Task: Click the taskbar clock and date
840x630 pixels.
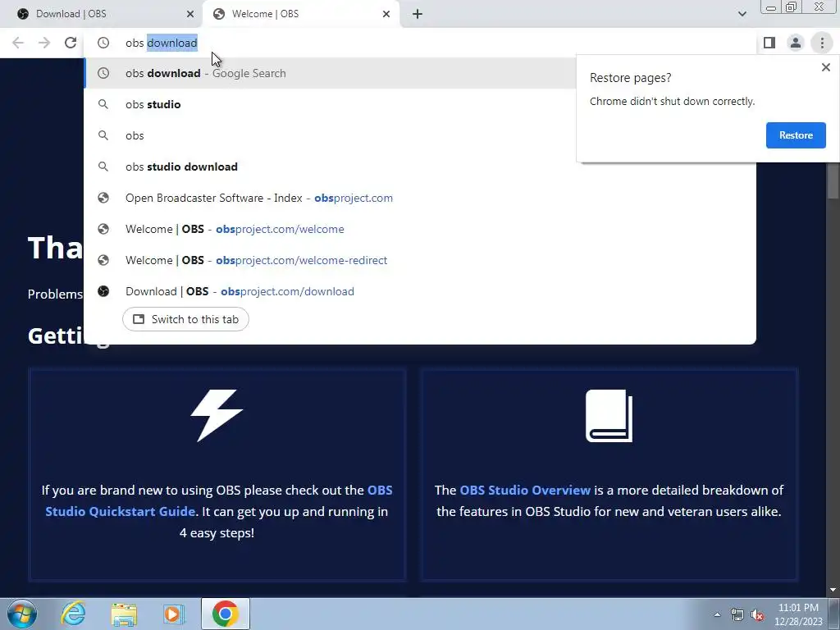Action: [x=798, y=614]
